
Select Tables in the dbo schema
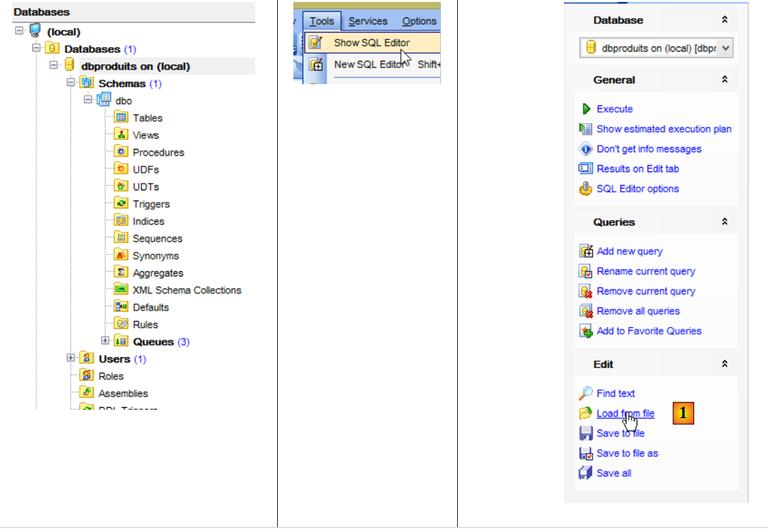(x=147, y=118)
